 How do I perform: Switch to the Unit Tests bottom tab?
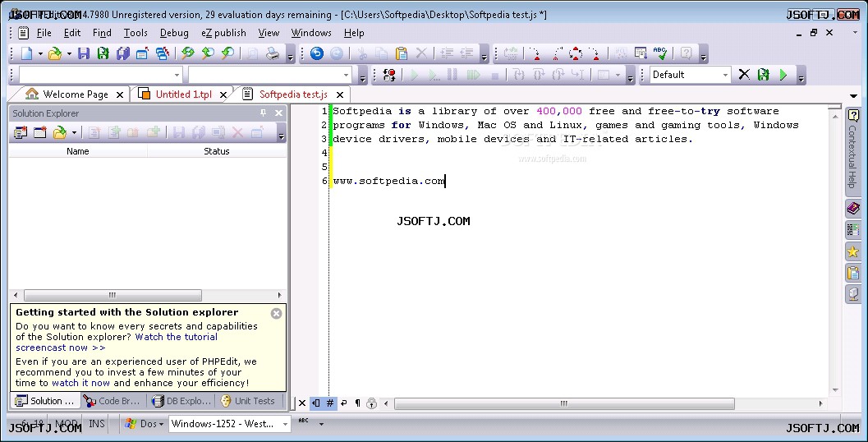(247, 401)
